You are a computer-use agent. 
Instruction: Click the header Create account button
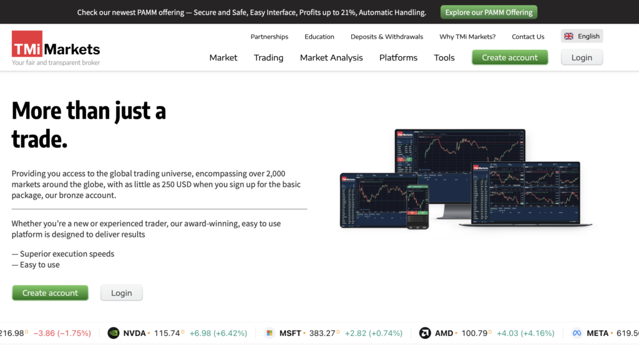509,57
